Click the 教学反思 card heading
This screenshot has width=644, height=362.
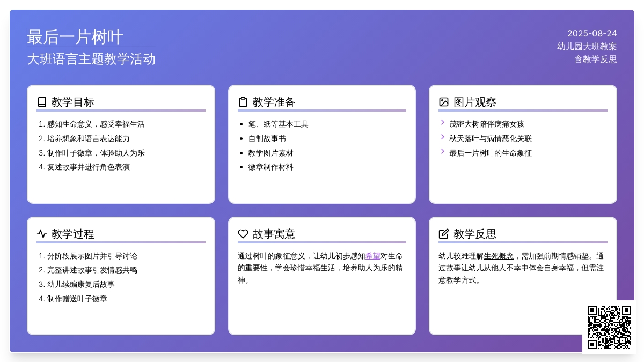coord(475,234)
